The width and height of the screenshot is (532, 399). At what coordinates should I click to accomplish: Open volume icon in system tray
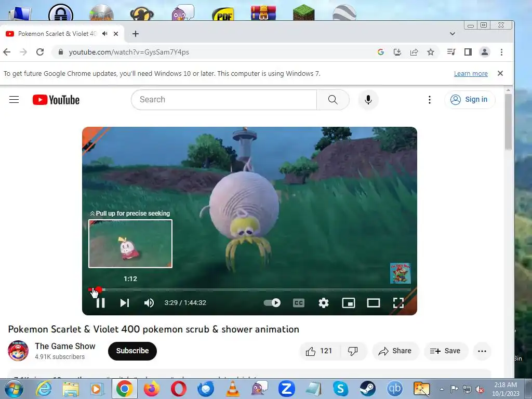(x=480, y=389)
